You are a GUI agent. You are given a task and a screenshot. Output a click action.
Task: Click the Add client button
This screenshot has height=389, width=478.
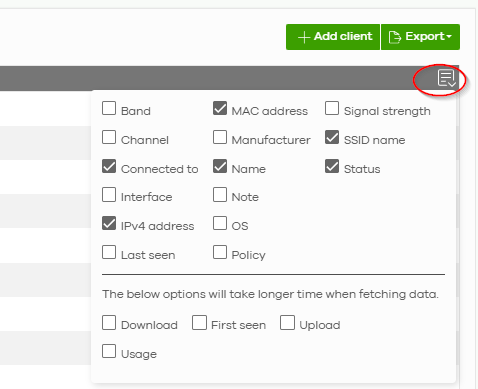click(333, 37)
